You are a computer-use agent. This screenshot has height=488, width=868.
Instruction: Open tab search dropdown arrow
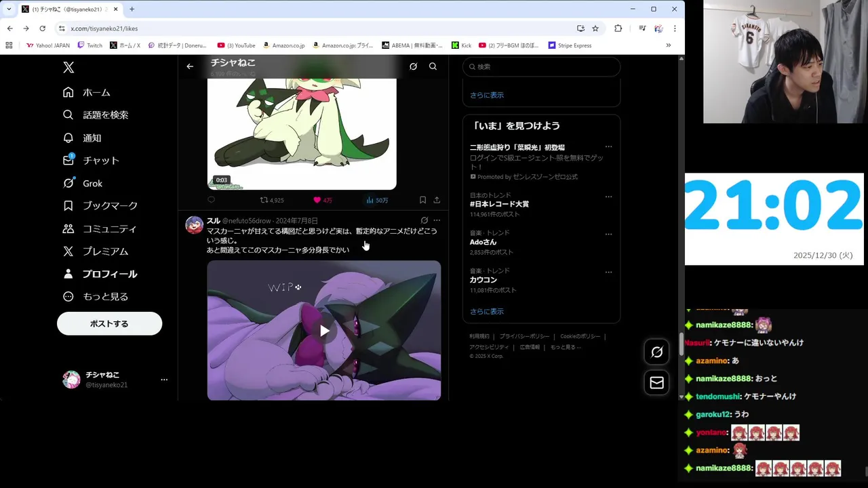[9, 9]
